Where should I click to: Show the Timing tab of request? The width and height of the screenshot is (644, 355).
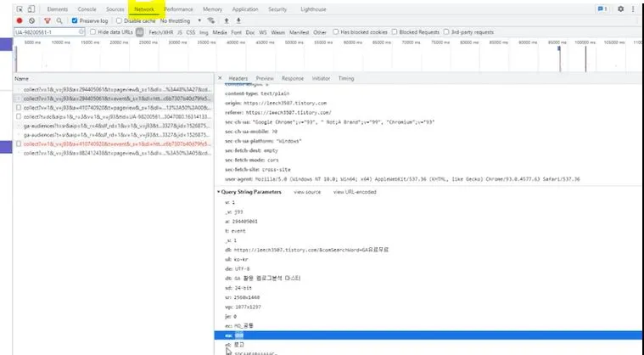pos(346,78)
